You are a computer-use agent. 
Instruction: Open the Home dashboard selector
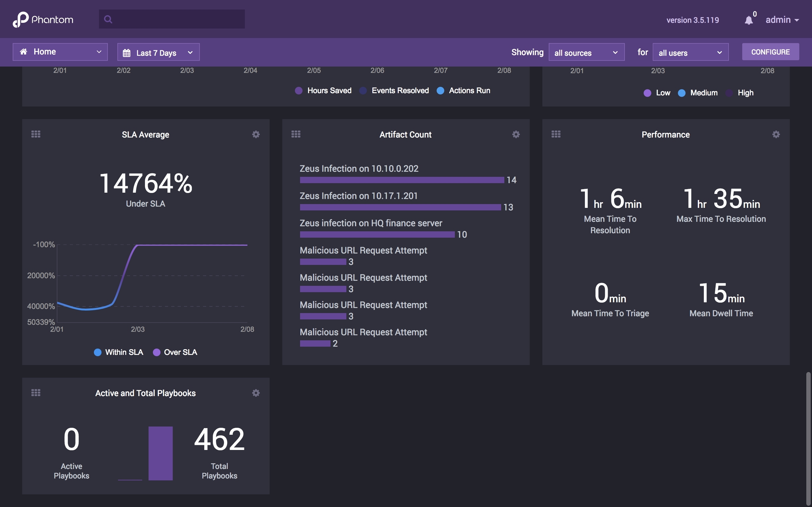[x=60, y=52]
